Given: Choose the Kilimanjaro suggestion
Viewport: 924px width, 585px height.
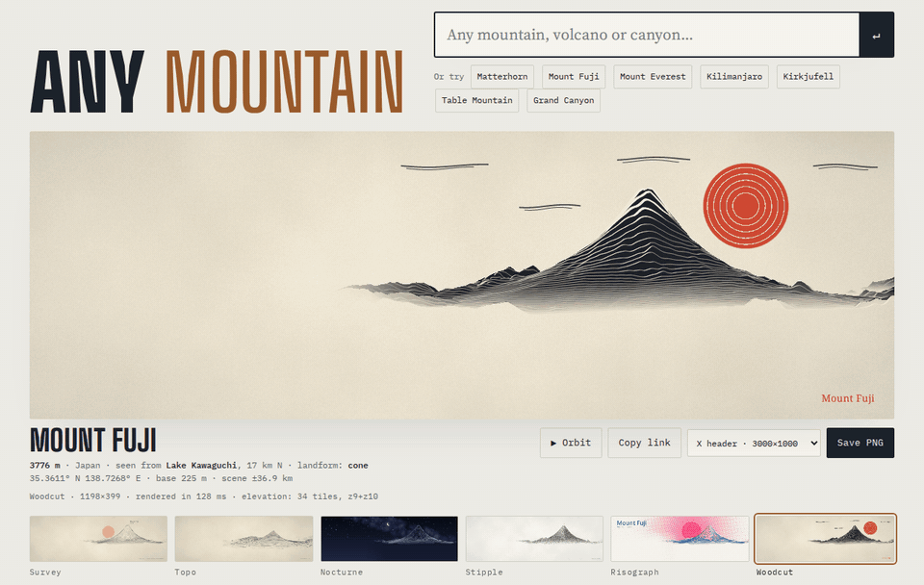Looking at the screenshot, I should click(x=734, y=77).
